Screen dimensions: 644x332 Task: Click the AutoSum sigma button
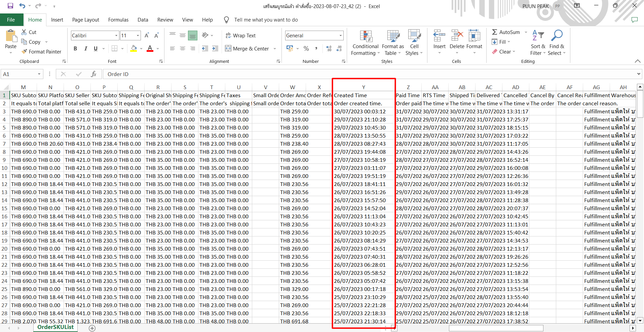coord(506,32)
